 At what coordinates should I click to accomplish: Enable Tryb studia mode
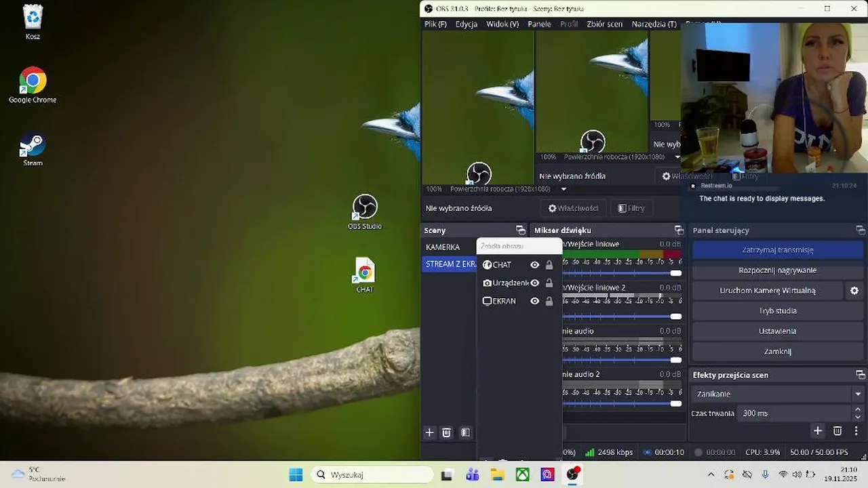tap(777, 311)
